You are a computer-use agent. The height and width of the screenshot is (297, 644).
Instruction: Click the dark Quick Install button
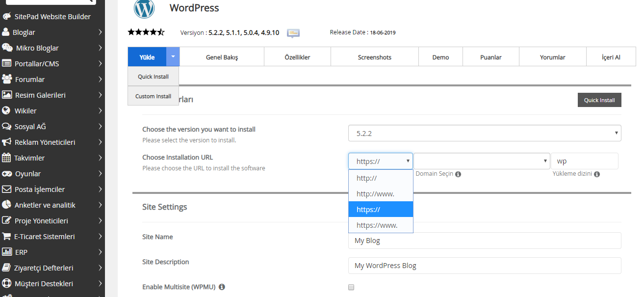coord(599,100)
